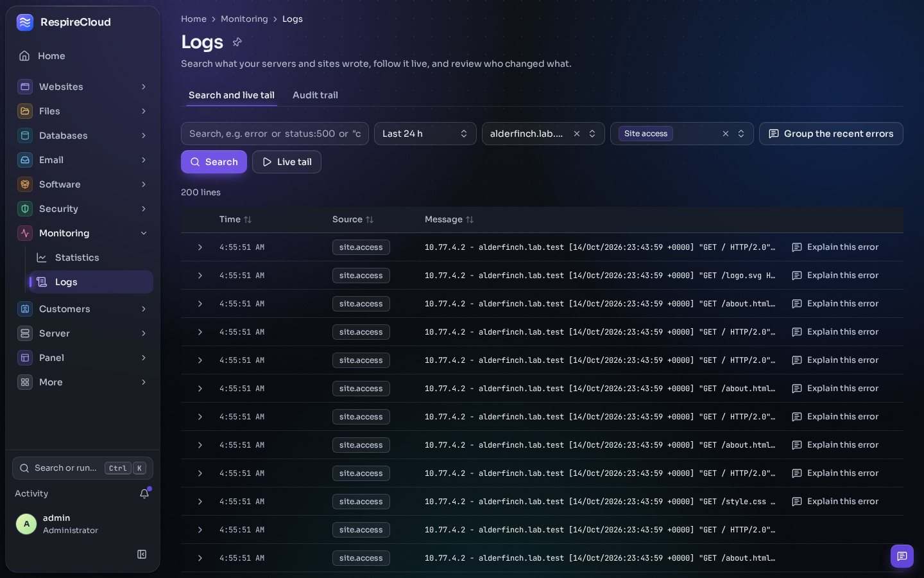Click the Email sidebar icon
The width and height of the screenshot is (924, 578).
(x=25, y=160)
